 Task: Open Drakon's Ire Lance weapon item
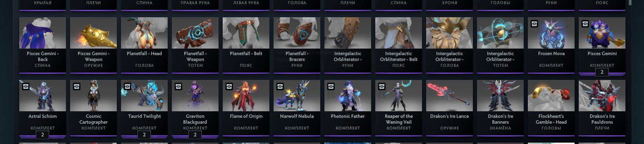(x=449, y=107)
